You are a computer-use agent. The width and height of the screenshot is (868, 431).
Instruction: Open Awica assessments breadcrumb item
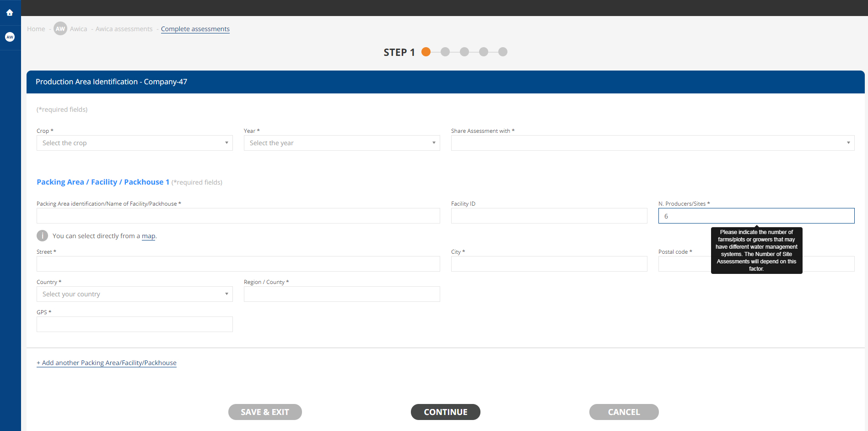[x=124, y=29]
